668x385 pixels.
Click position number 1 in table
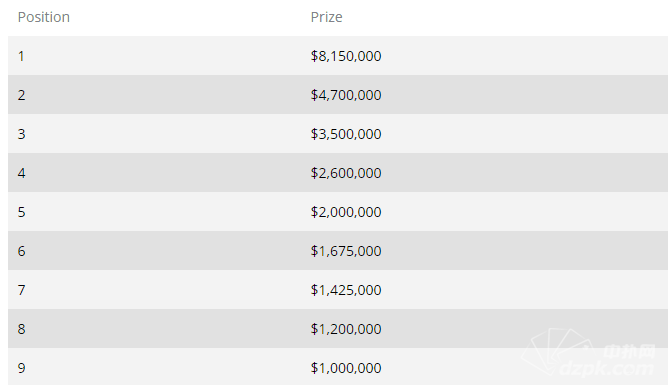(x=21, y=56)
